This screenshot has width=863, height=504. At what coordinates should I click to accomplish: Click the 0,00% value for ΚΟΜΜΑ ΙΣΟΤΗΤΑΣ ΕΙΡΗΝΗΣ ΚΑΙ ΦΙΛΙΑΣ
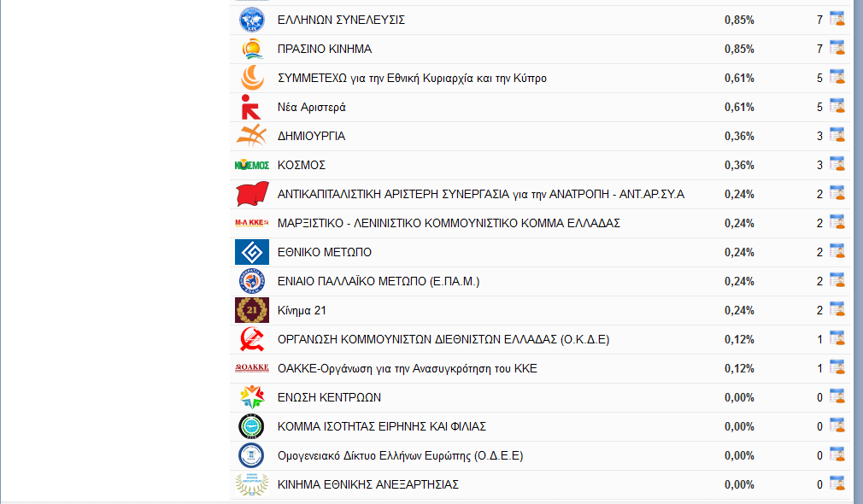(x=738, y=426)
